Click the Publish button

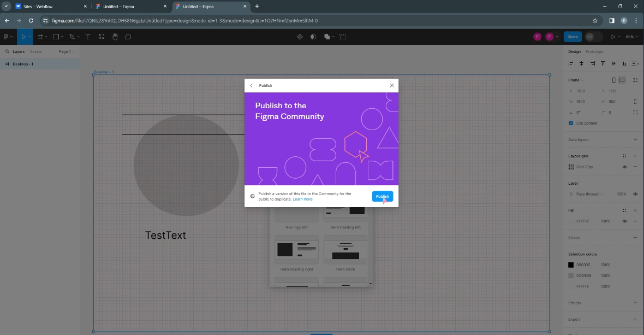click(x=383, y=197)
